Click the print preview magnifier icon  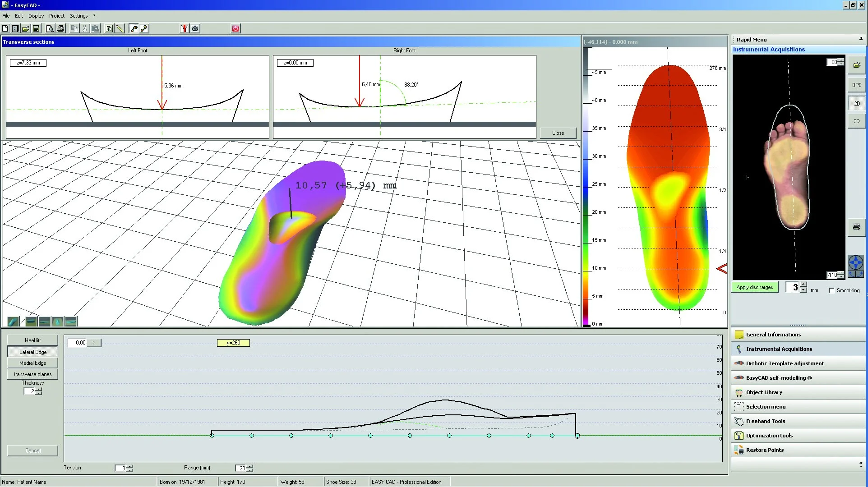[x=50, y=28]
